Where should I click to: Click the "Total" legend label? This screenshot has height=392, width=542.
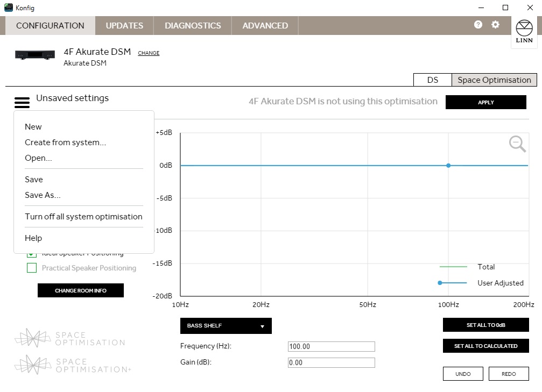486,267
